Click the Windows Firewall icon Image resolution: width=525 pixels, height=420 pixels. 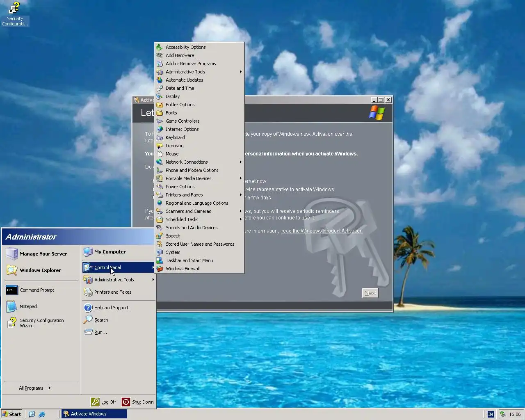(160, 269)
